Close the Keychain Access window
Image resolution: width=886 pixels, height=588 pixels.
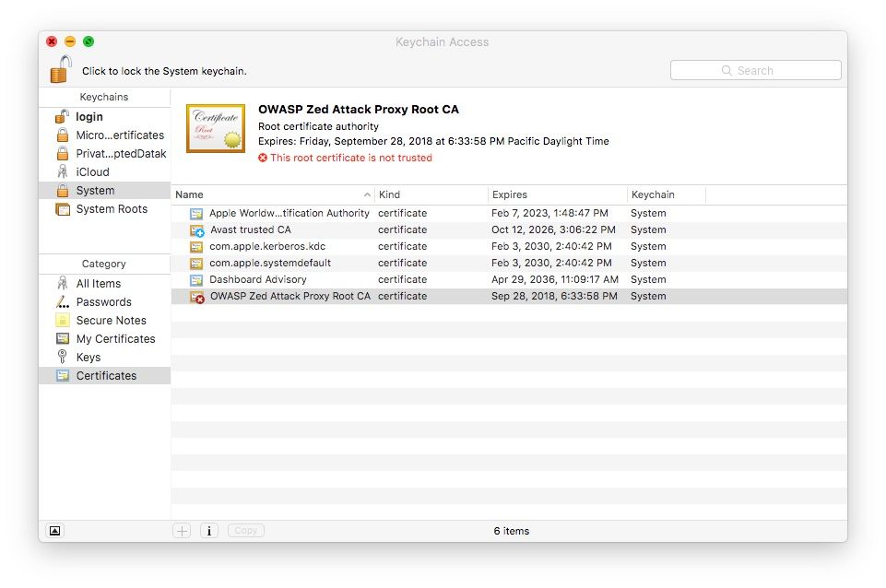tap(52, 41)
